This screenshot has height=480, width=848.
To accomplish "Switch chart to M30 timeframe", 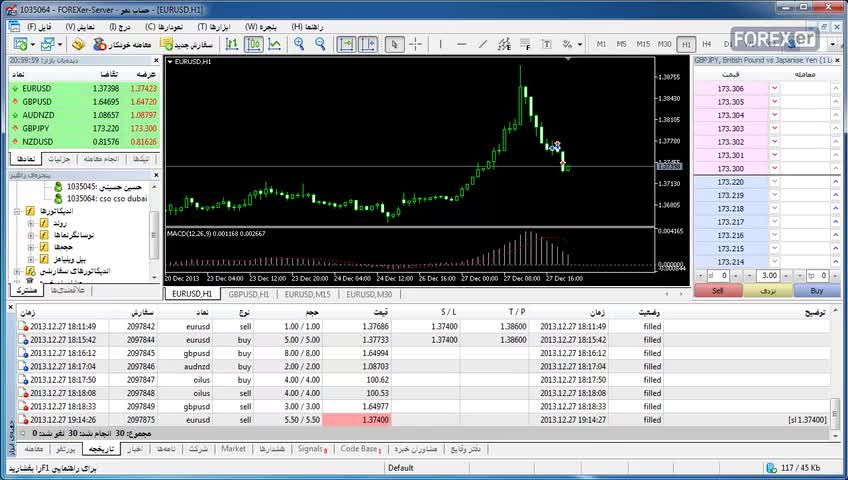I will [665, 44].
